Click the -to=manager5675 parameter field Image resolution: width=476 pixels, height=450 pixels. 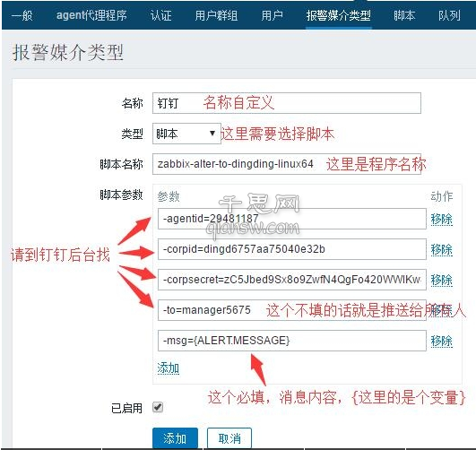[x=292, y=310]
